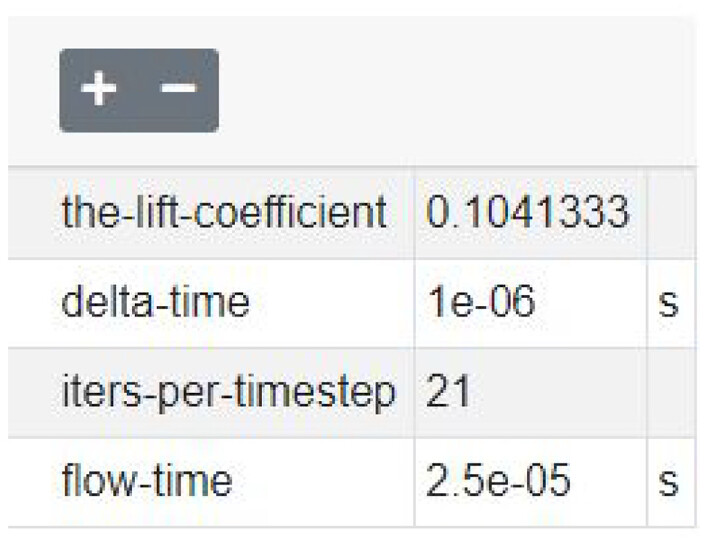
Task: Select the iters-per-timestep name cell
Action: [x=228, y=392]
